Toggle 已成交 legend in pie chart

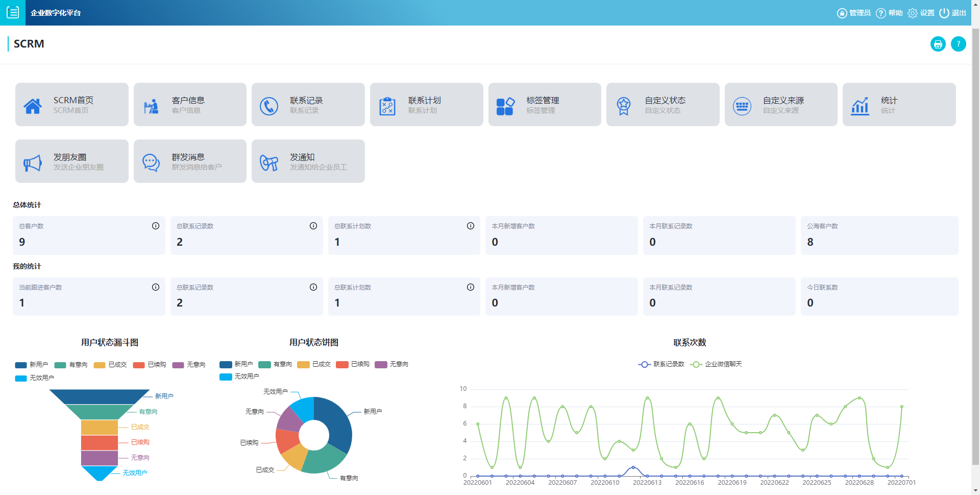coord(314,364)
